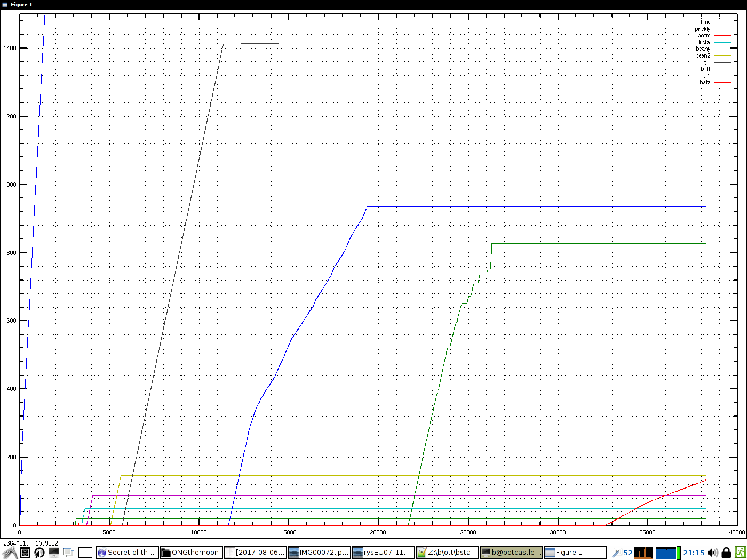Click the 52 number in the system tray
This screenshot has height=560, width=747.
pyautogui.click(x=627, y=553)
